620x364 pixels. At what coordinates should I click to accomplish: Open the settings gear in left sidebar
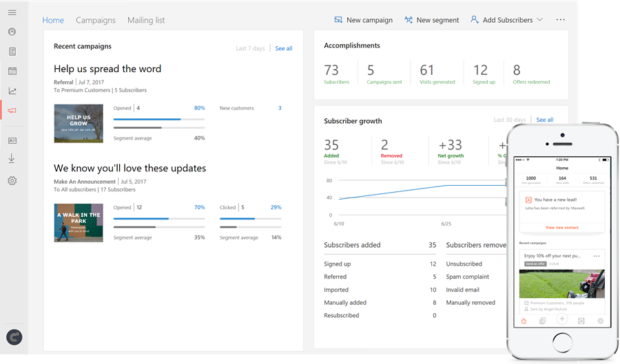coord(12,181)
